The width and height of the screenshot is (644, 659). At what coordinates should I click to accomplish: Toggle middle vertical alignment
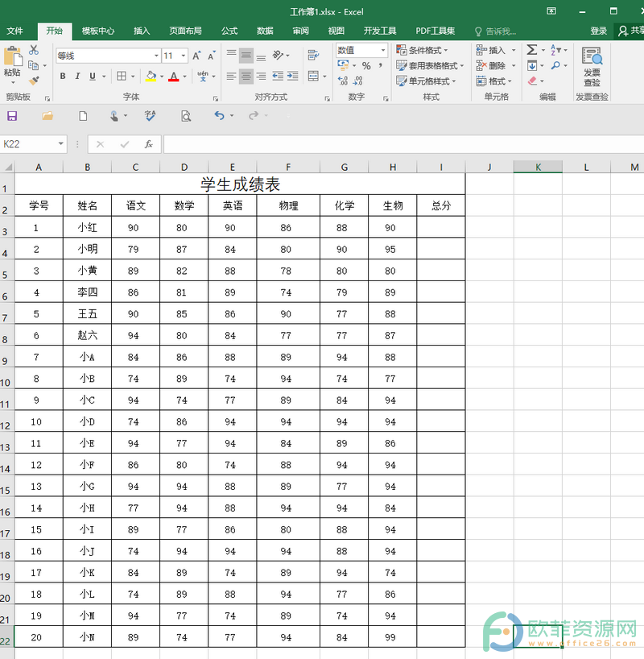(246, 56)
